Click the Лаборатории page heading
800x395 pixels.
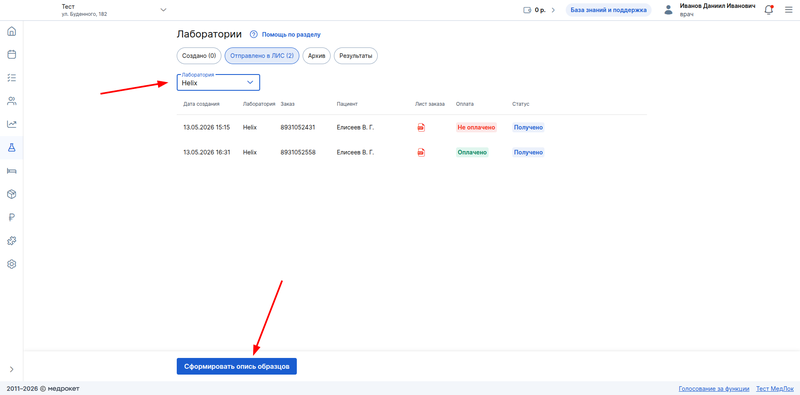209,35
